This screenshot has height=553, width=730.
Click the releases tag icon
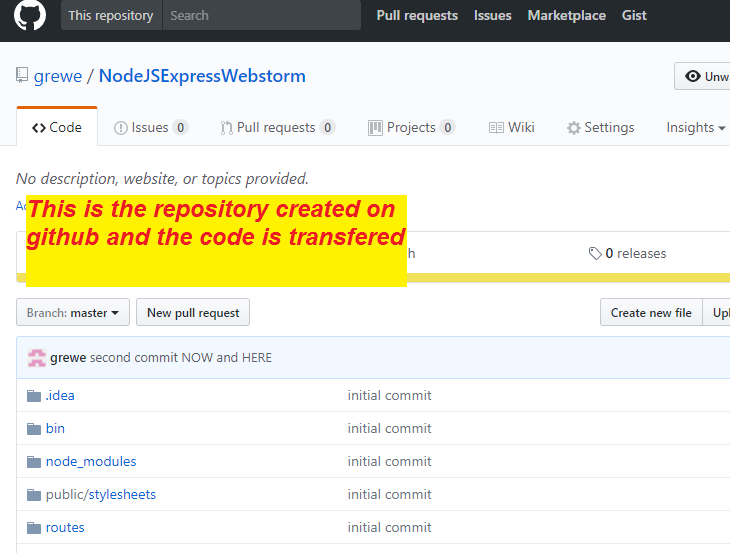595,254
